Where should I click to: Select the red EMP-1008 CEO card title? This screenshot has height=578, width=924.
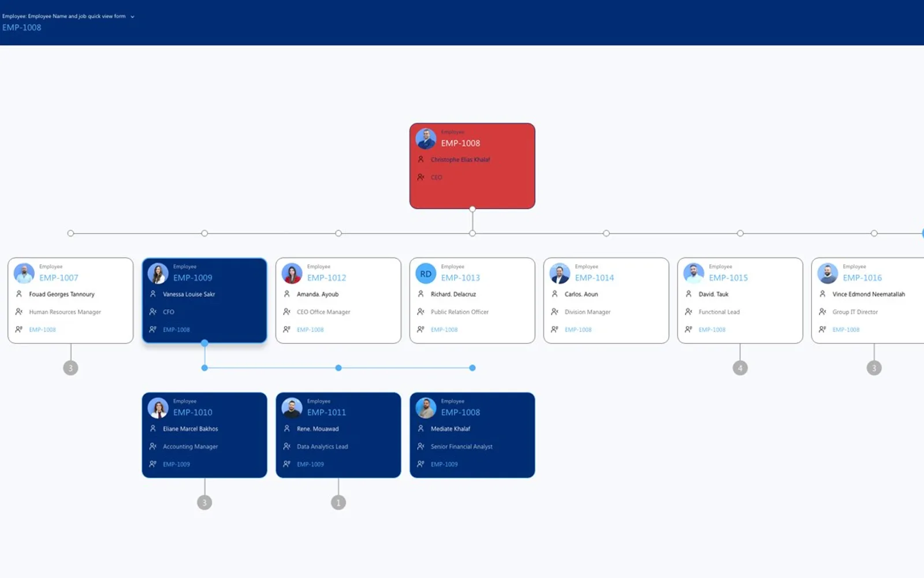click(x=460, y=143)
